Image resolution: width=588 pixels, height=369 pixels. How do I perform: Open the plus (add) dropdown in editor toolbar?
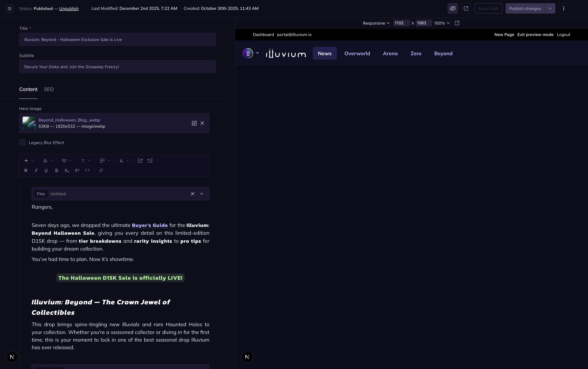click(29, 160)
